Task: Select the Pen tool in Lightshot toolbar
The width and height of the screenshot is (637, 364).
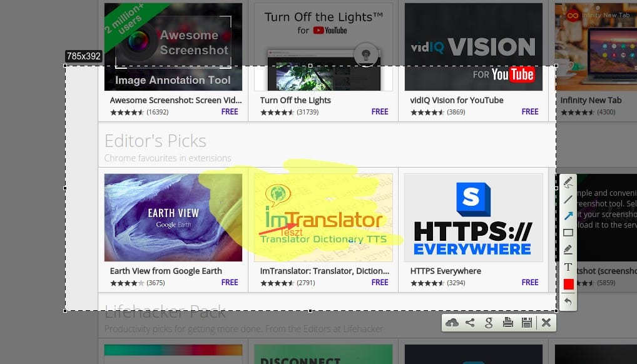Action: click(568, 183)
